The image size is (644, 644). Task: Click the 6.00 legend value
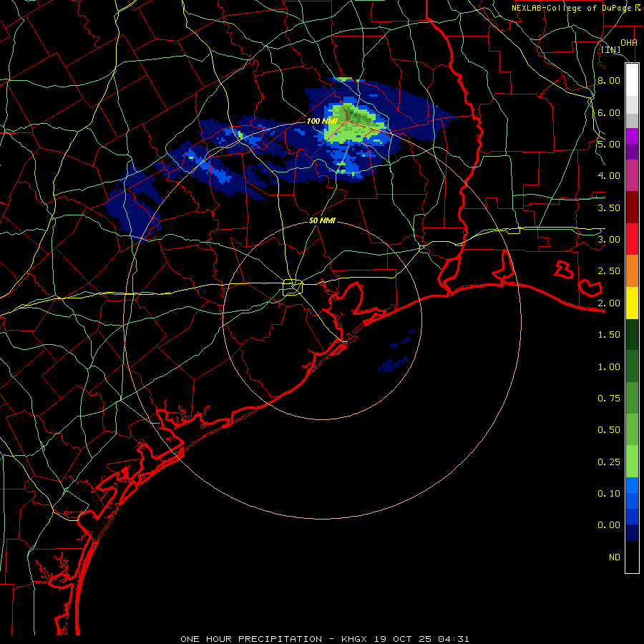tap(609, 112)
